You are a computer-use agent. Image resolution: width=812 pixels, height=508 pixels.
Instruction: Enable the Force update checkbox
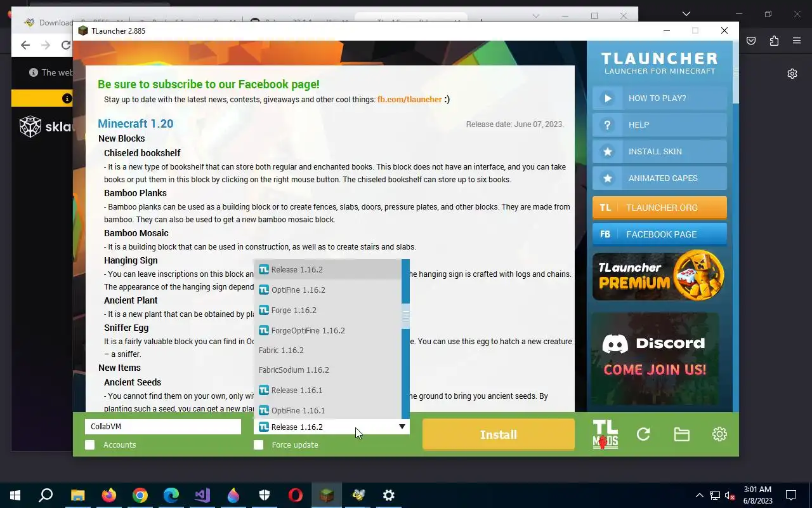coord(258,445)
